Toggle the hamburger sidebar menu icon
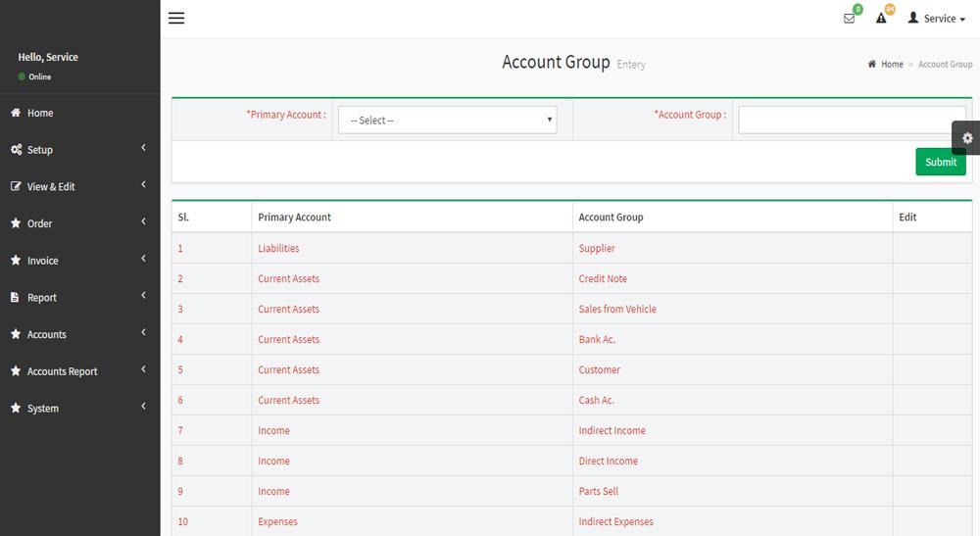The image size is (980, 536). pyautogui.click(x=176, y=18)
